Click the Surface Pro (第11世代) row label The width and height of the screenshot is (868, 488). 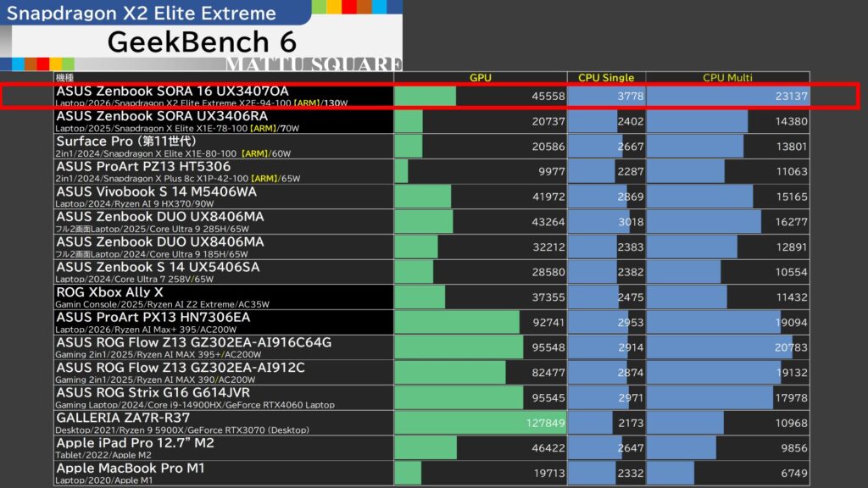point(126,141)
